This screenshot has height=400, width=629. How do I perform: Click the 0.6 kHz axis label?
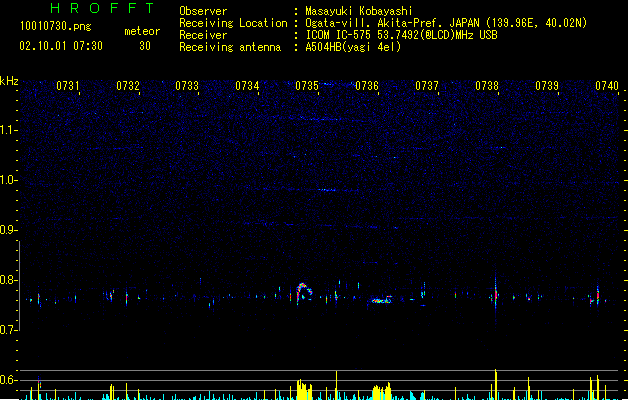(x=8, y=380)
